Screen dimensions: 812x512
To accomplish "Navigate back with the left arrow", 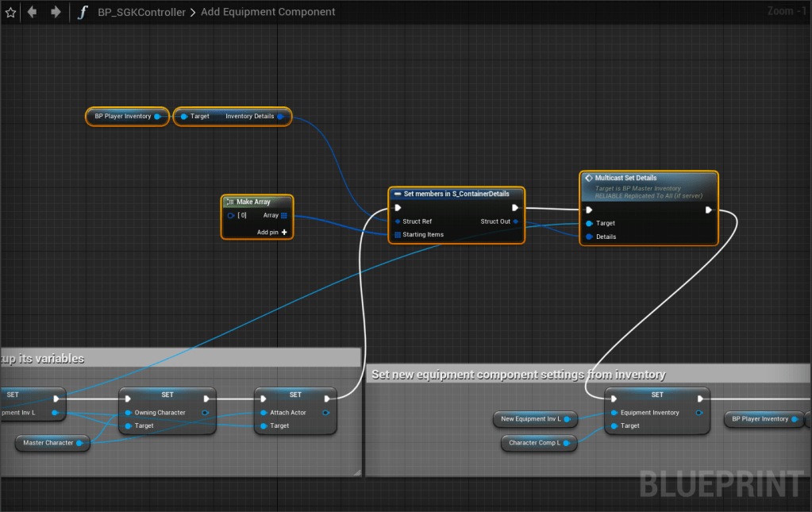I will coord(33,12).
